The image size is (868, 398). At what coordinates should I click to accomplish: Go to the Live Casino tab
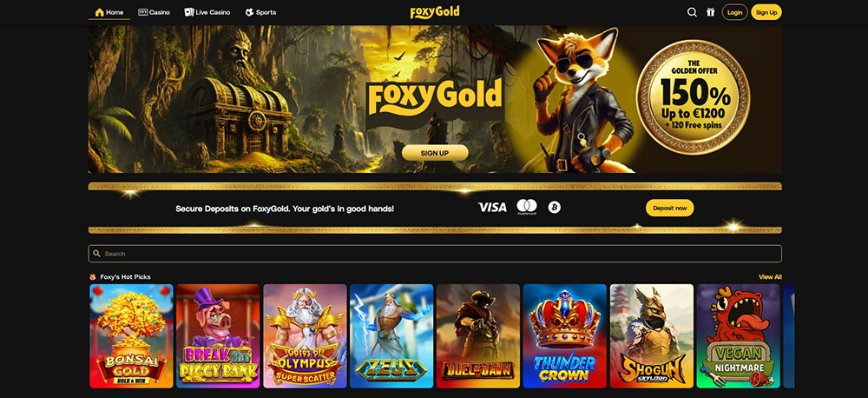(x=207, y=12)
